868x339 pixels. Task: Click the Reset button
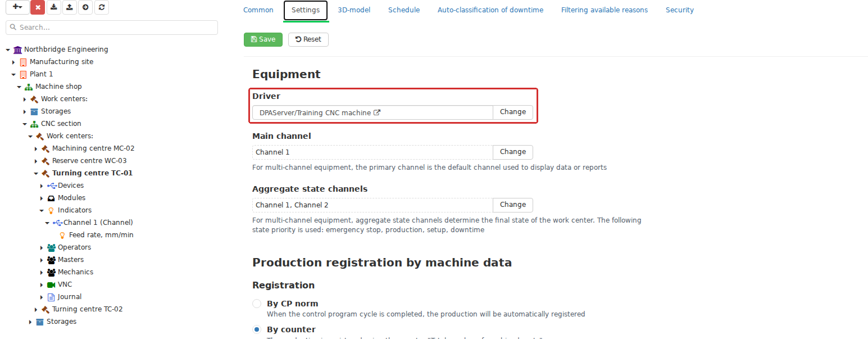point(308,39)
